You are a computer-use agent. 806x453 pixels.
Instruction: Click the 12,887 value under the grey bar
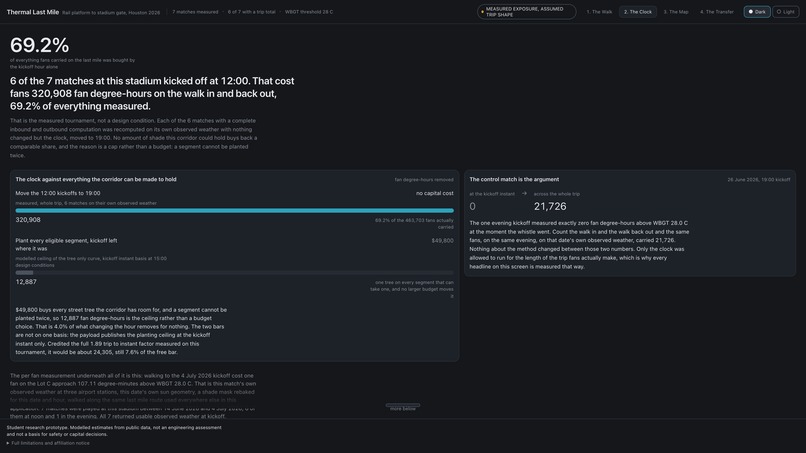(26, 282)
